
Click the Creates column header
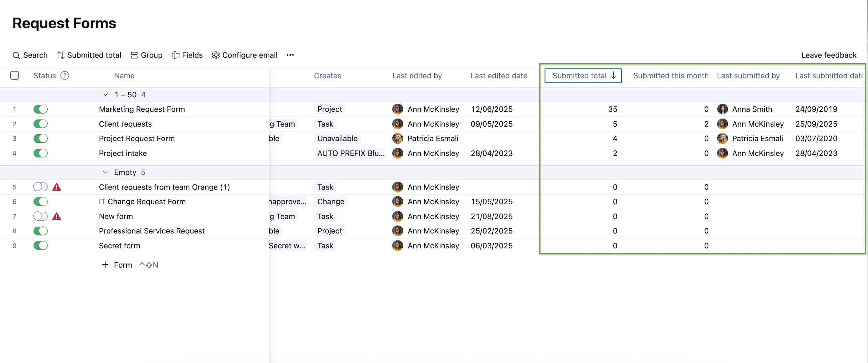point(328,75)
